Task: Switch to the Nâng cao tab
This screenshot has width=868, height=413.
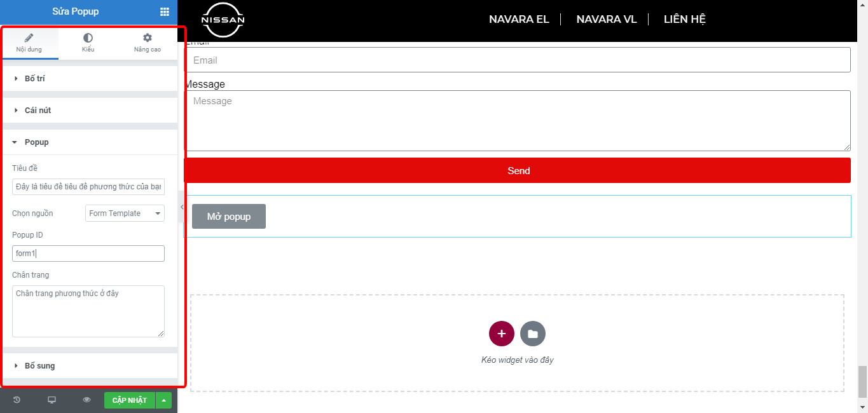Action: point(147,43)
